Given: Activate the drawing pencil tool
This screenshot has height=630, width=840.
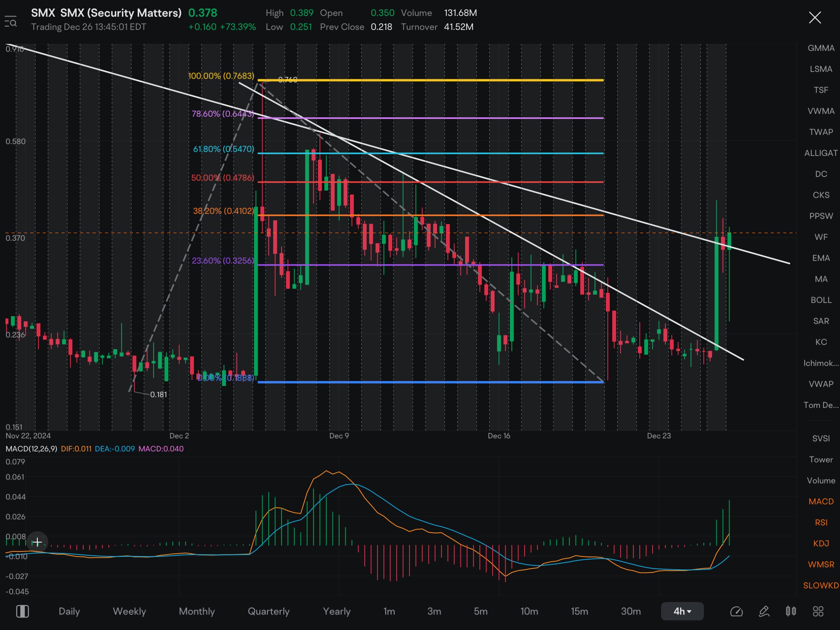Looking at the screenshot, I should click(764, 611).
